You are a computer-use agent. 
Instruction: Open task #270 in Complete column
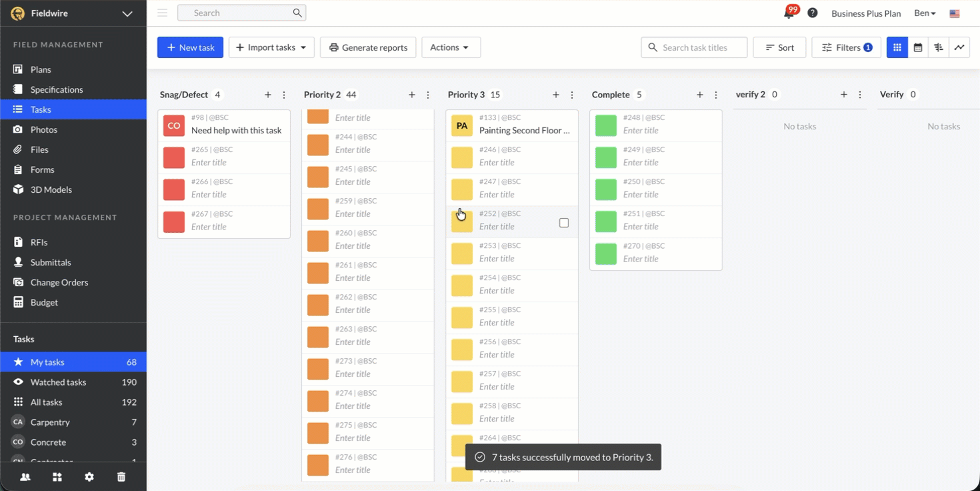(656, 254)
